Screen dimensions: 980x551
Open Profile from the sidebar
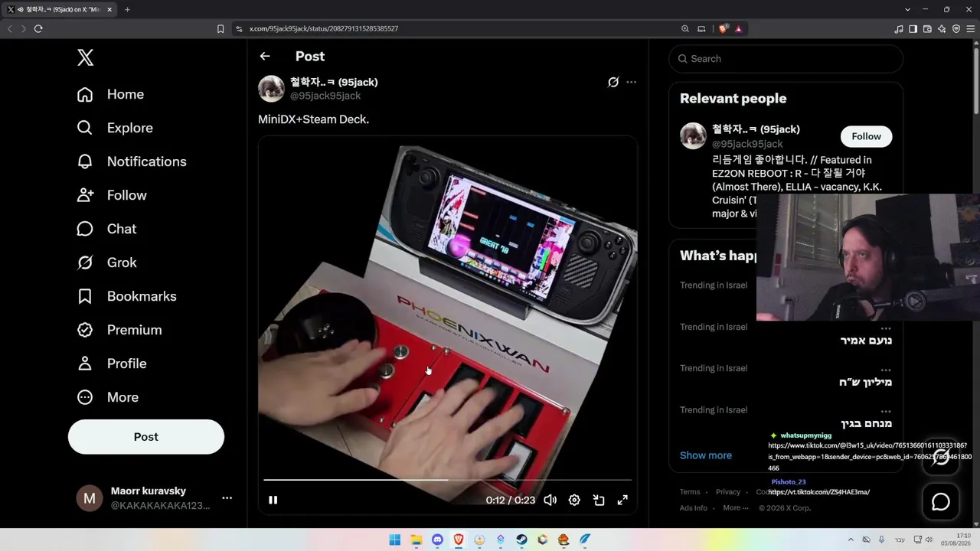point(112,364)
